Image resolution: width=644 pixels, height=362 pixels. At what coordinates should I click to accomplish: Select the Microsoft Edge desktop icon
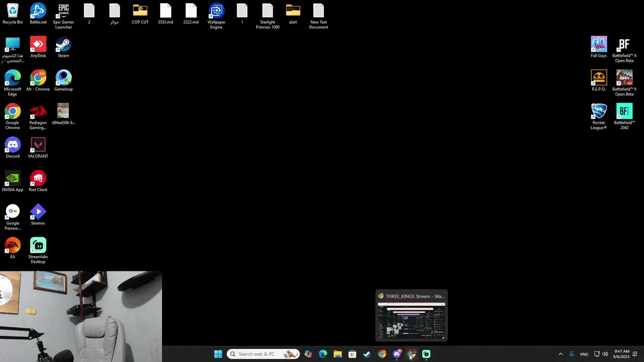coord(13,83)
